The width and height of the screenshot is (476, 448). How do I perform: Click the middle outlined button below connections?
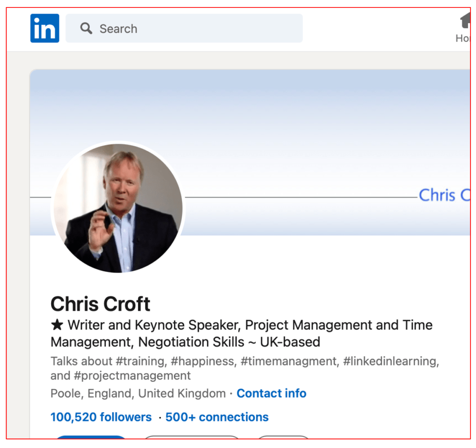tap(192, 437)
